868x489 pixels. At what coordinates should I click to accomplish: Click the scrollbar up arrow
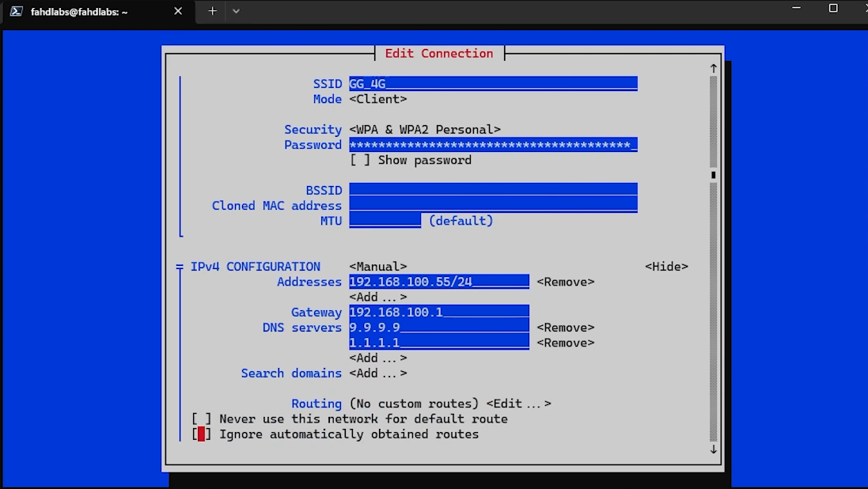coord(713,68)
